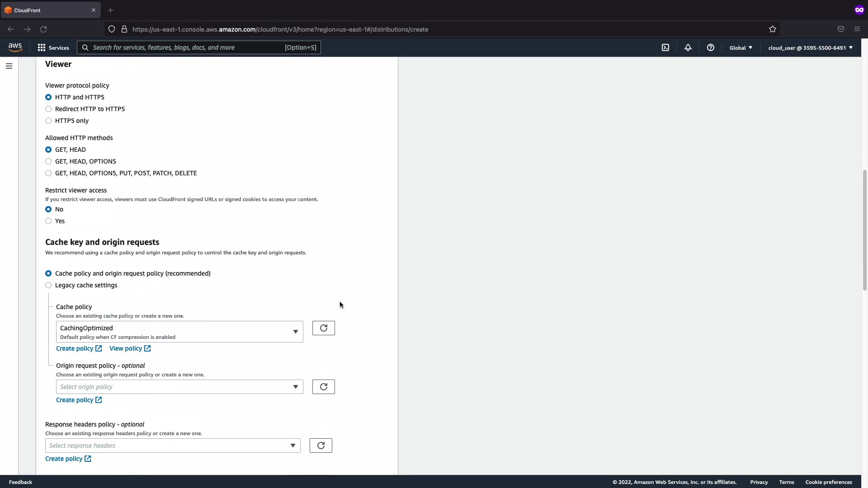The height and width of the screenshot is (488, 868).
Task: Open the Global region menu
Action: (x=741, y=47)
